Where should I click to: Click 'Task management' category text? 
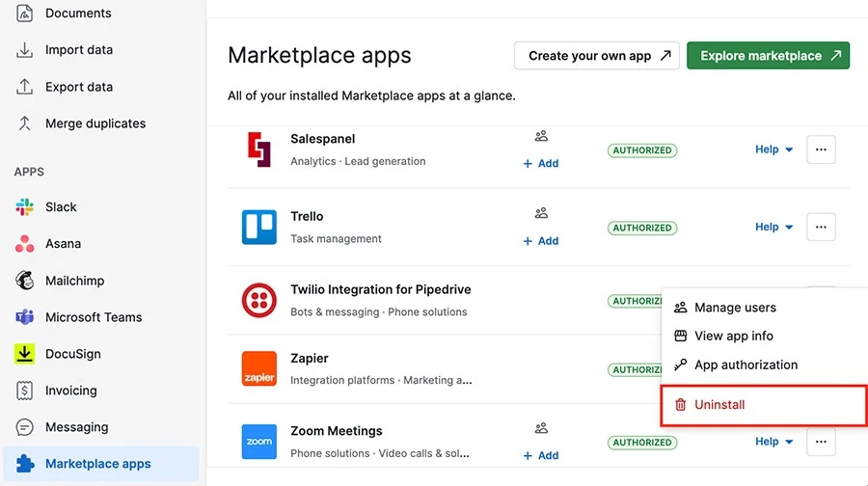[x=336, y=238]
